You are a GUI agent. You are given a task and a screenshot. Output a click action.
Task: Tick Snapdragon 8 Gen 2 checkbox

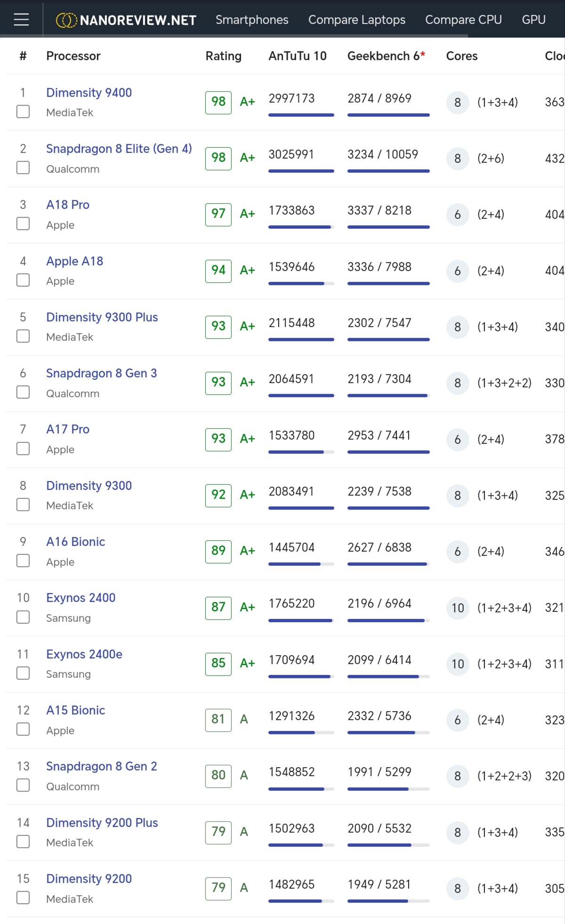coord(23,785)
